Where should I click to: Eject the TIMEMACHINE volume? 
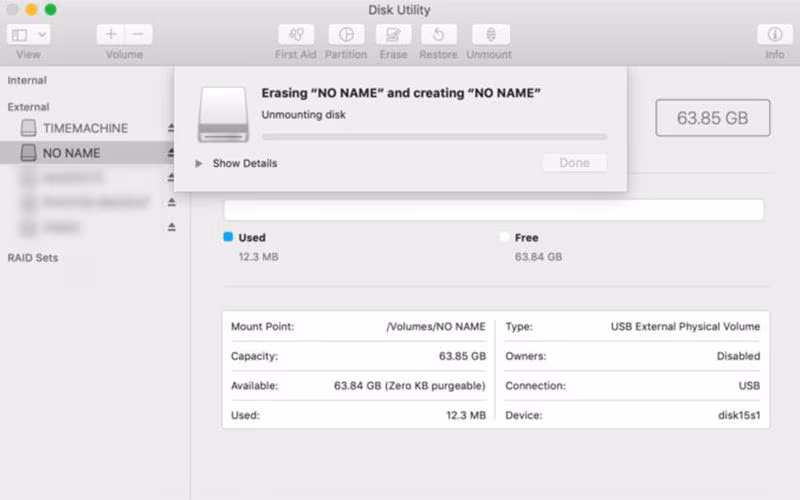pos(171,128)
